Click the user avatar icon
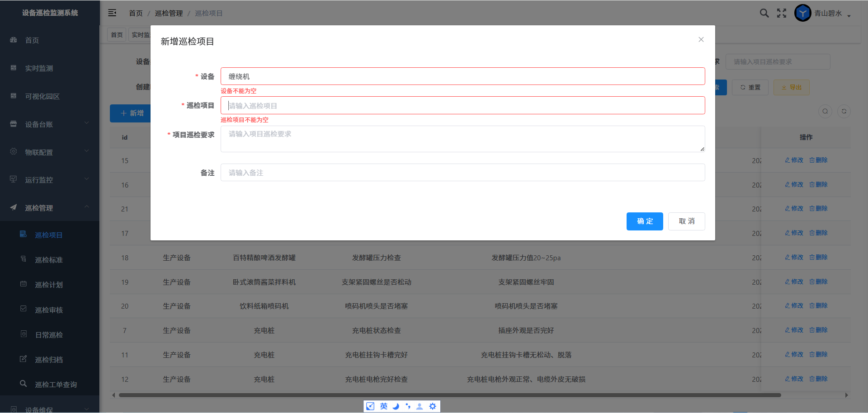This screenshot has width=868, height=413. (x=802, y=13)
